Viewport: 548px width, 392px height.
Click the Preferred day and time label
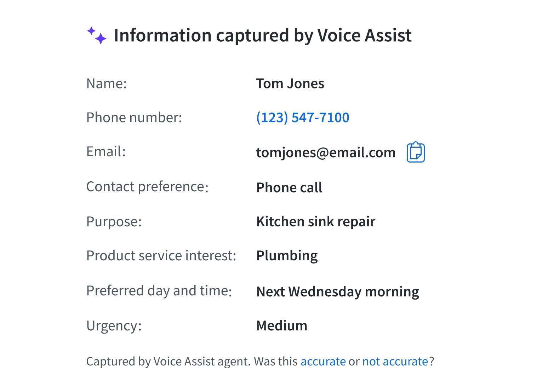(x=159, y=291)
